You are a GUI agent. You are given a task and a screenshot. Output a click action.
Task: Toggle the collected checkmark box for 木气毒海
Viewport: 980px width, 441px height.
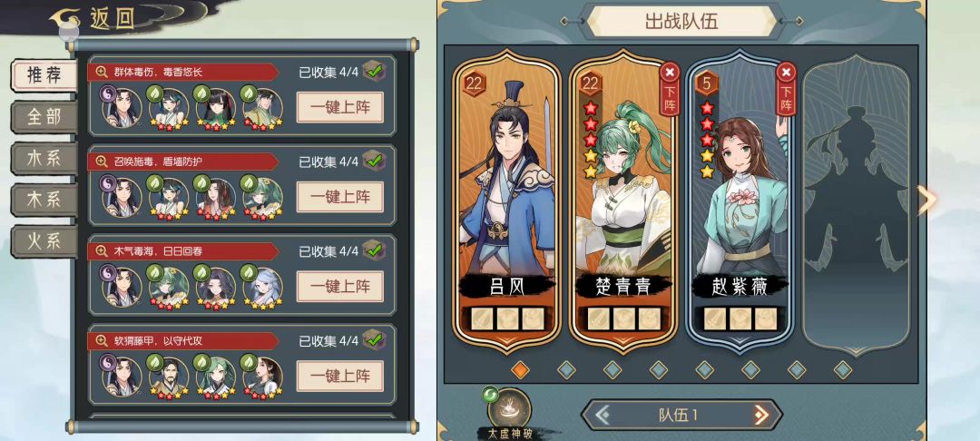point(374,251)
